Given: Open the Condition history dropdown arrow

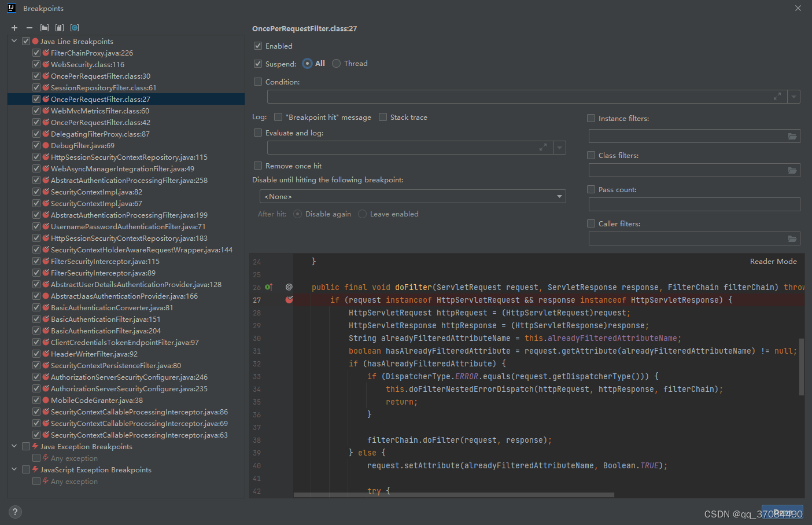Looking at the screenshot, I should pyautogui.click(x=793, y=97).
